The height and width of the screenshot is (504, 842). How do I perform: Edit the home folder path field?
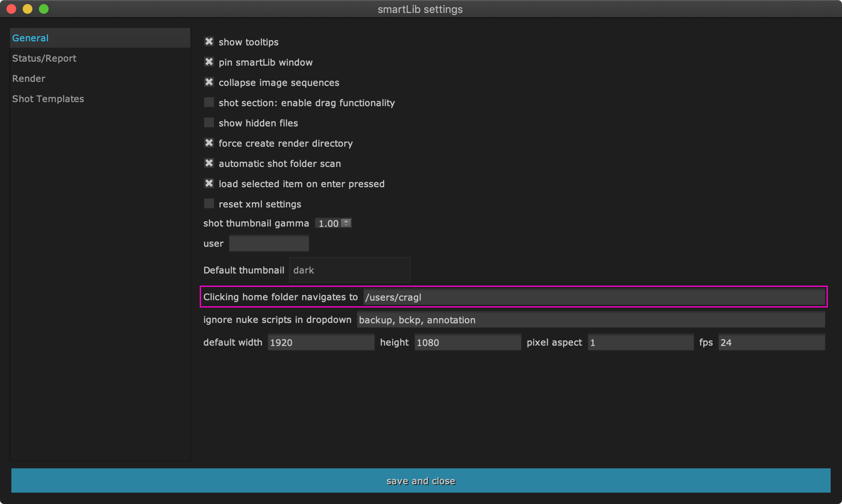click(x=594, y=297)
